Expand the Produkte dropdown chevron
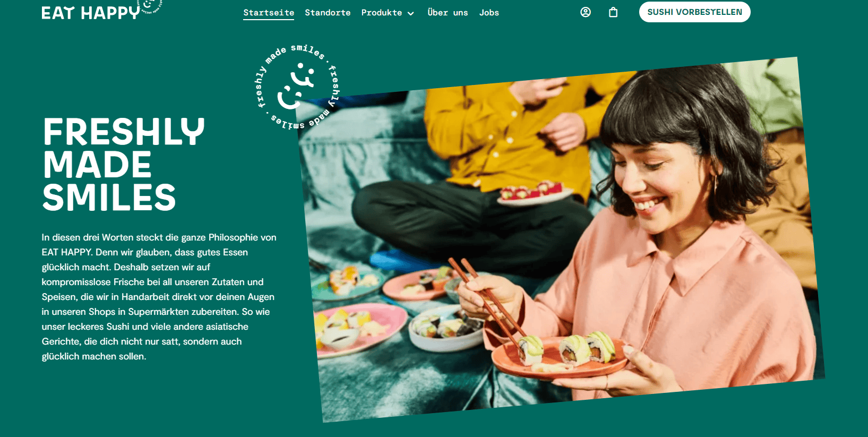The width and height of the screenshot is (868, 437). point(411,13)
